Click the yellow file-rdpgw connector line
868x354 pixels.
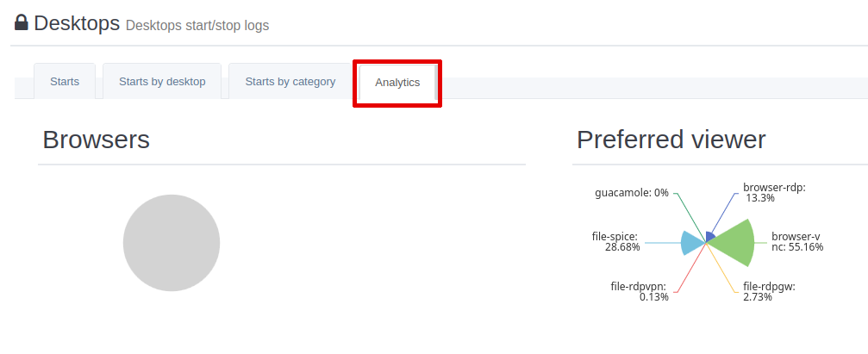click(x=724, y=270)
